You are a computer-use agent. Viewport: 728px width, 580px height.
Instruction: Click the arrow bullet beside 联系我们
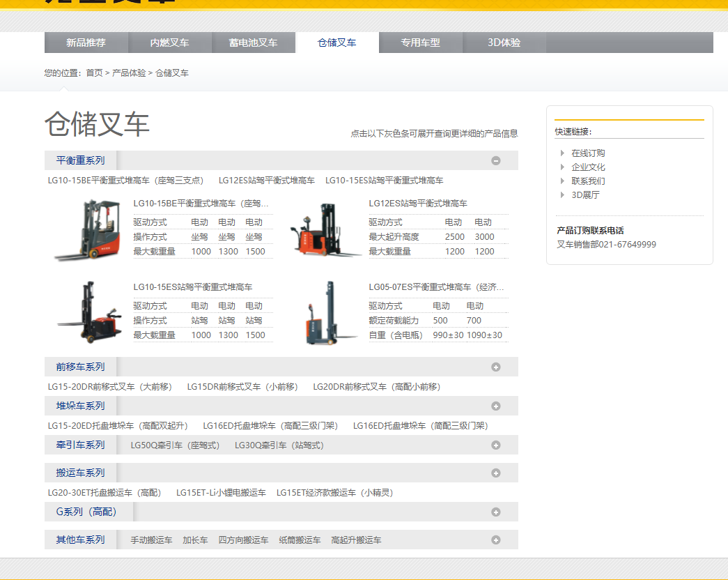pos(562,181)
